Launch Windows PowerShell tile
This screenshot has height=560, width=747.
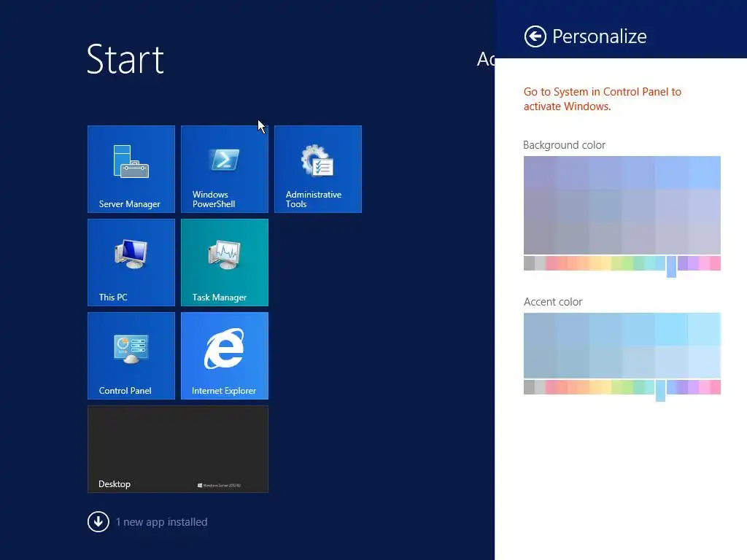coord(225,169)
